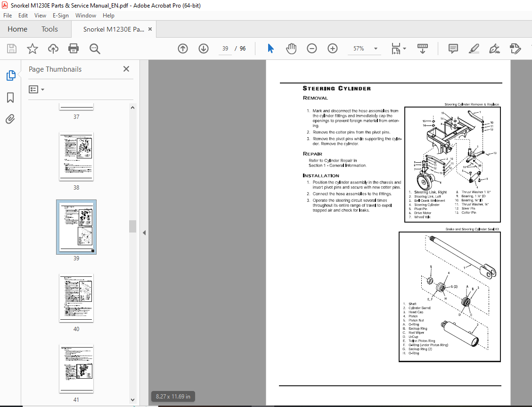Print the document
Screen dimensions: 532x407
click(x=74, y=49)
